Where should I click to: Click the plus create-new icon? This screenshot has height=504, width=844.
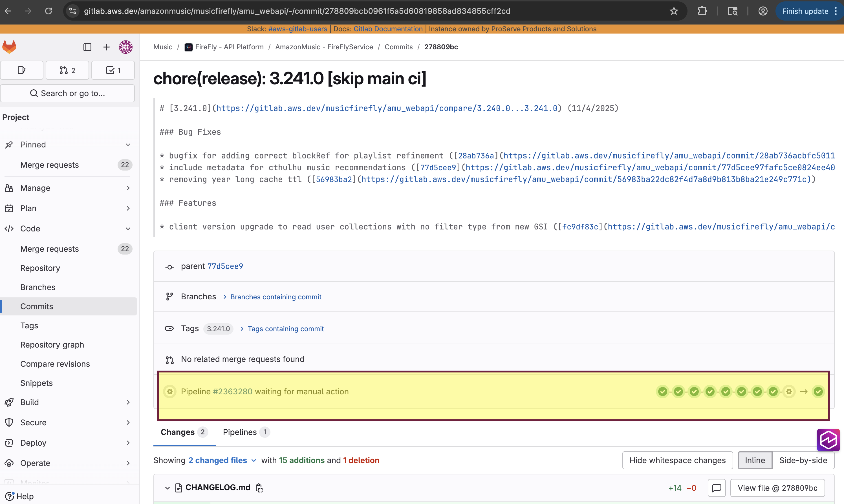[x=106, y=47]
